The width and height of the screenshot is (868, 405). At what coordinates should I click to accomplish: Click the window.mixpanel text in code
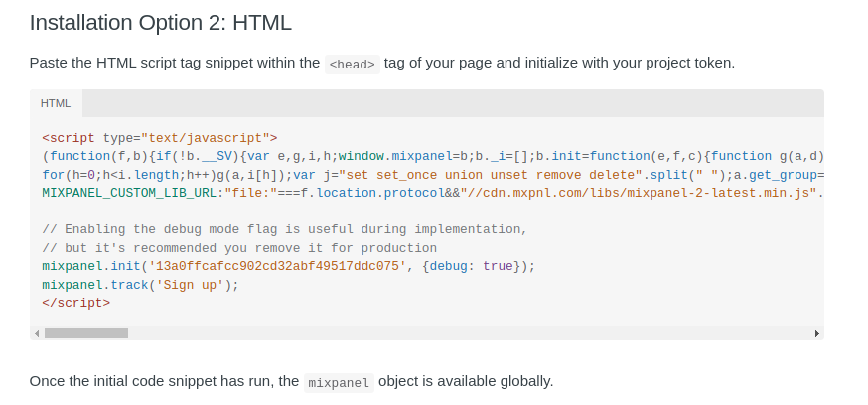395,156
